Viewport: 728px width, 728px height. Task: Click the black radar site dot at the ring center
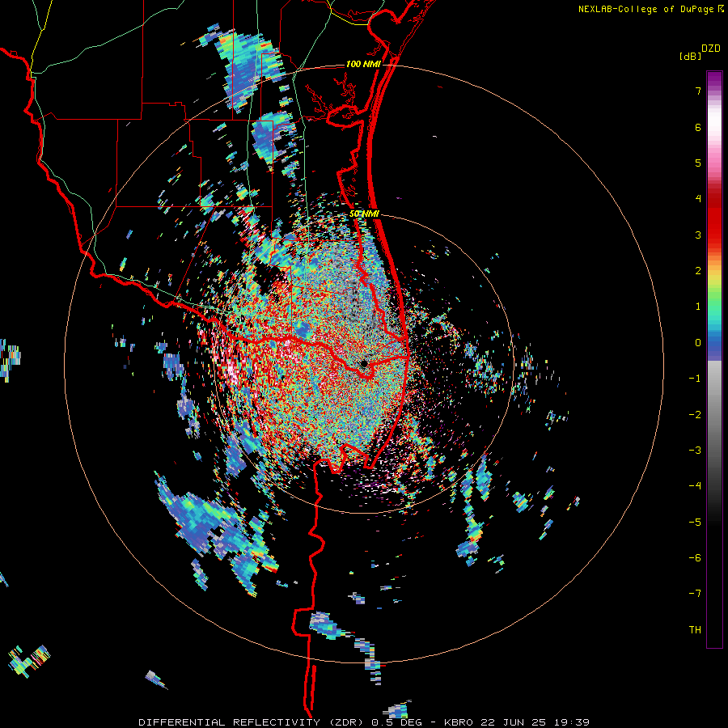pyautogui.click(x=364, y=364)
